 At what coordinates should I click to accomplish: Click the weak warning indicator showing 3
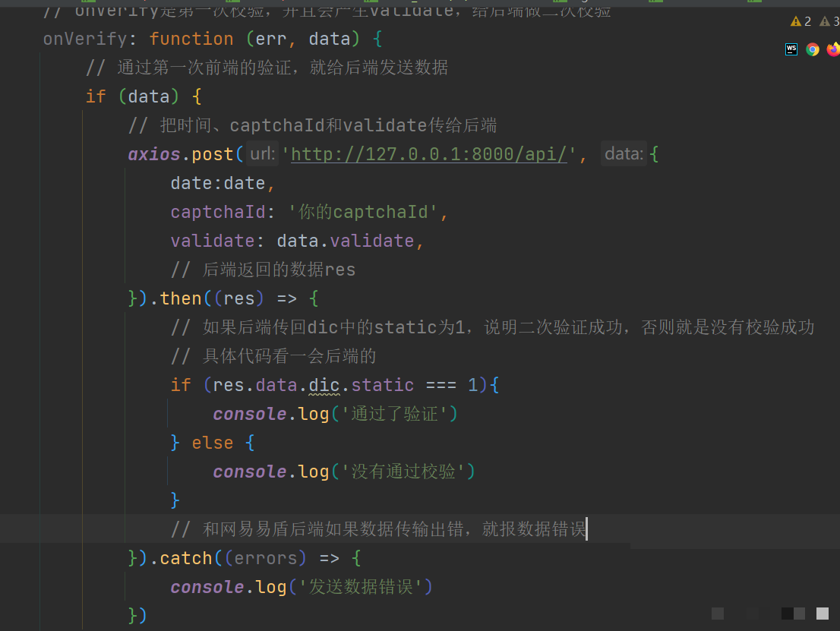coord(829,21)
